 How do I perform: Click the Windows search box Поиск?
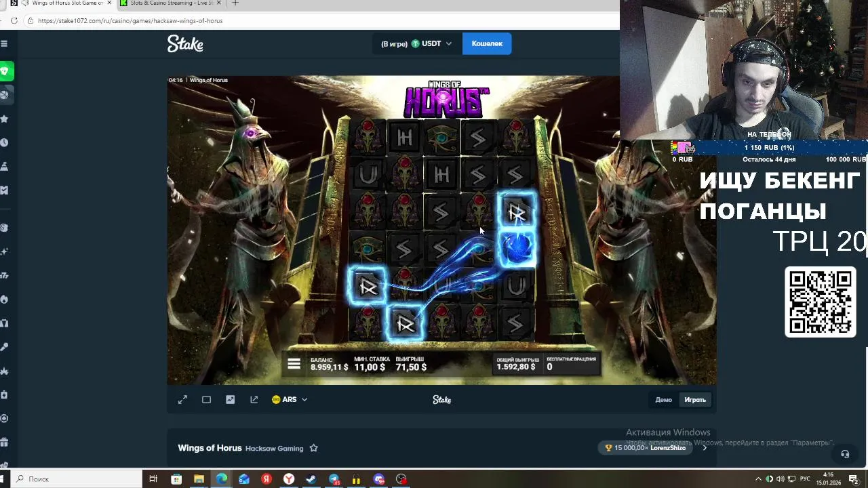(x=75, y=479)
